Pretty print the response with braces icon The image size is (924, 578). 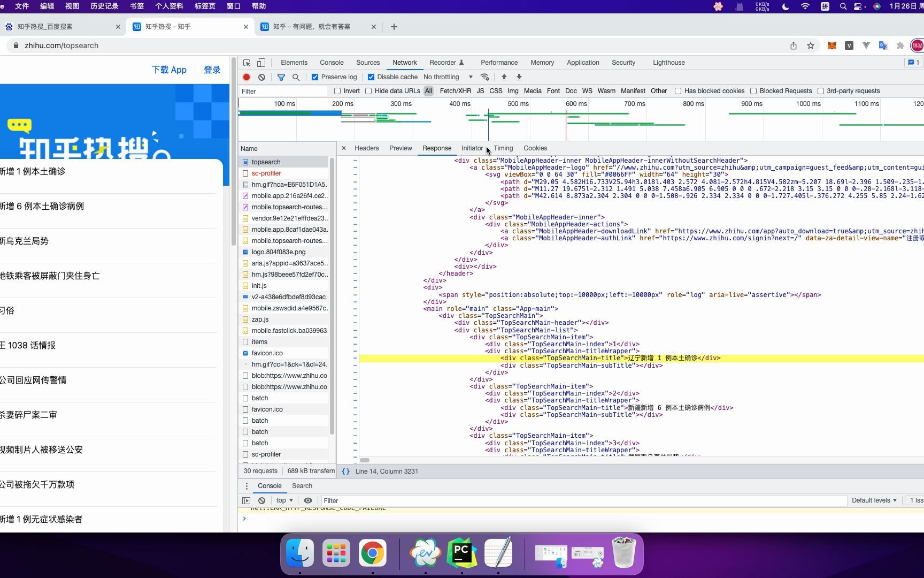[345, 471]
